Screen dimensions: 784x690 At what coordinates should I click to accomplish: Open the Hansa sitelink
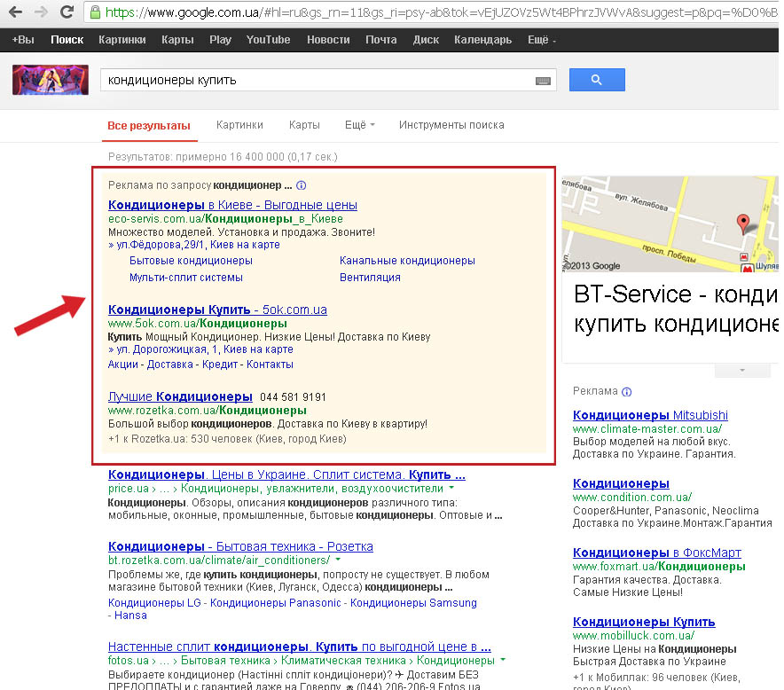[130, 616]
